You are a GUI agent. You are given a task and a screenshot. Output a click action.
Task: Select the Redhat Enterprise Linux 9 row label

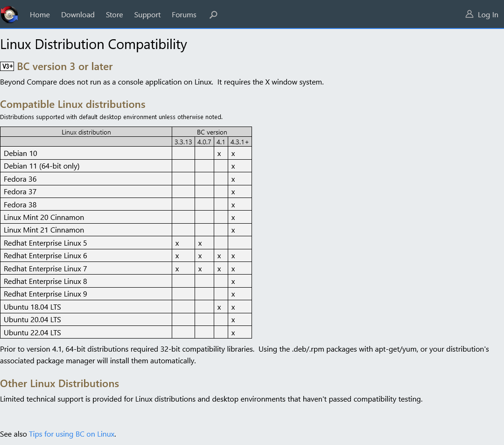(45, 294)
